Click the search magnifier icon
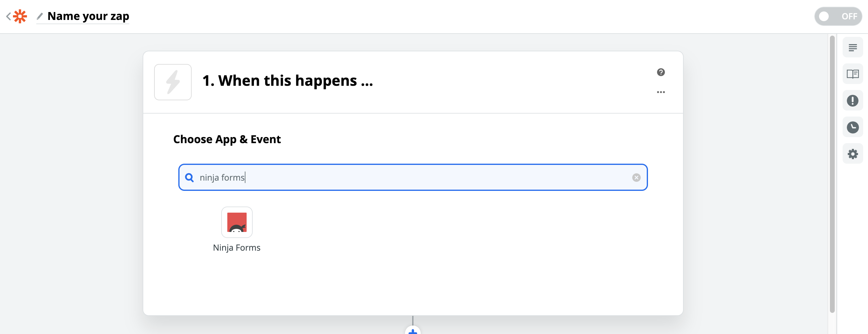The height and width of the screenshot is (334, 868). coord(190,178)
